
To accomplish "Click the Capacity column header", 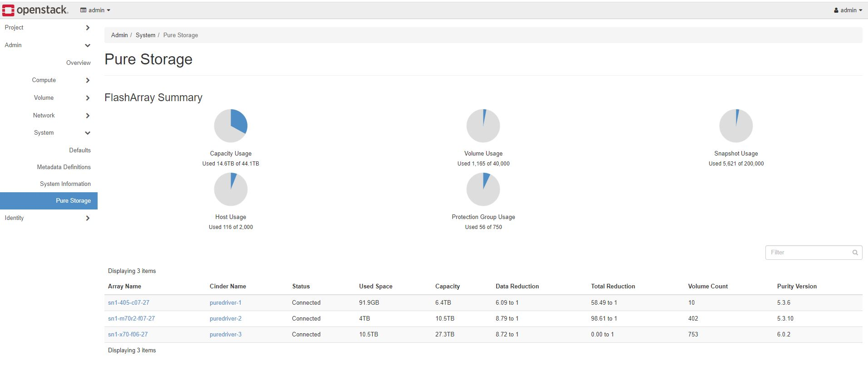I will [448, 286].
